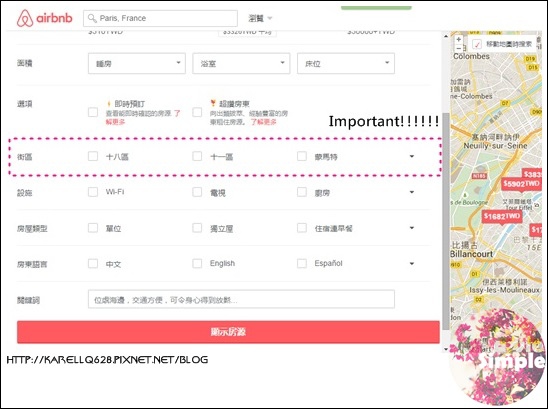
Task: Check the Español host language box
Action: click(x=302, y=263)
